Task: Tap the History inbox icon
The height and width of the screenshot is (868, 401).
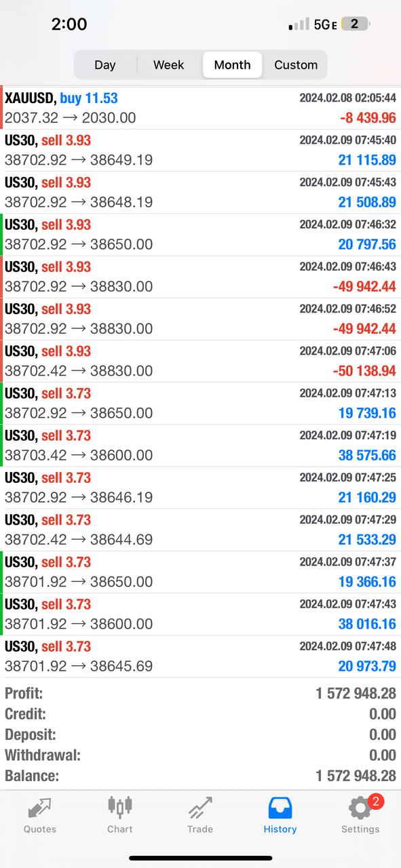Action: (x=280, y=807)
